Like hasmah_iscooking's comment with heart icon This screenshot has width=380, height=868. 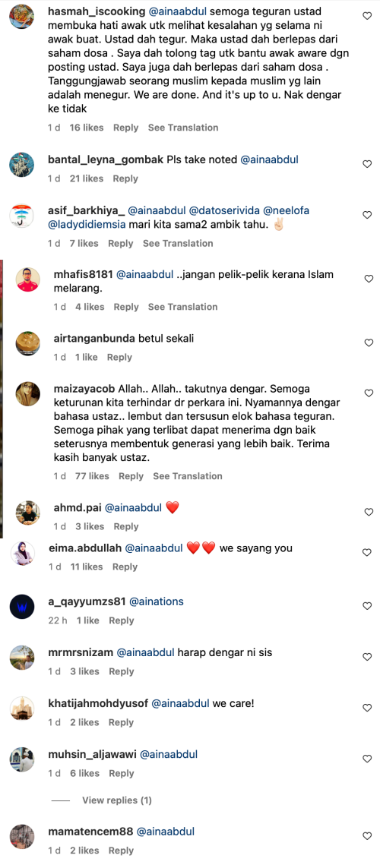pos(367,16)
